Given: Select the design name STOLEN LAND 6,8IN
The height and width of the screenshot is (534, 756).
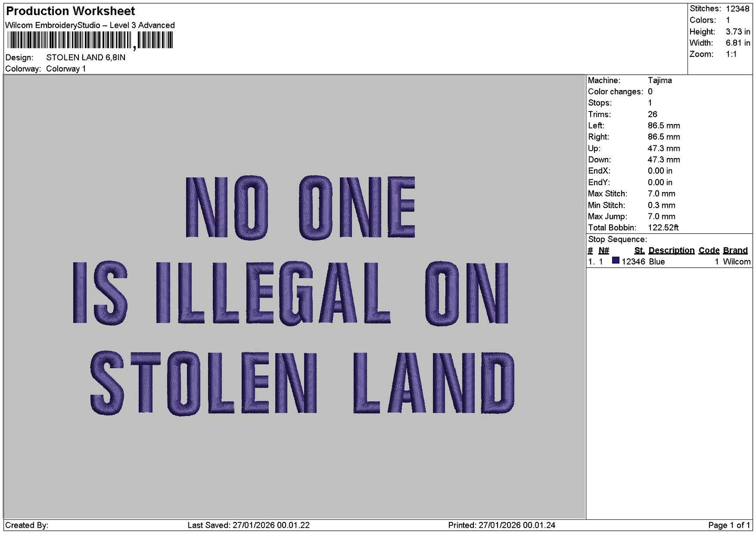Looking at the screenshot, I should [86, 58].
